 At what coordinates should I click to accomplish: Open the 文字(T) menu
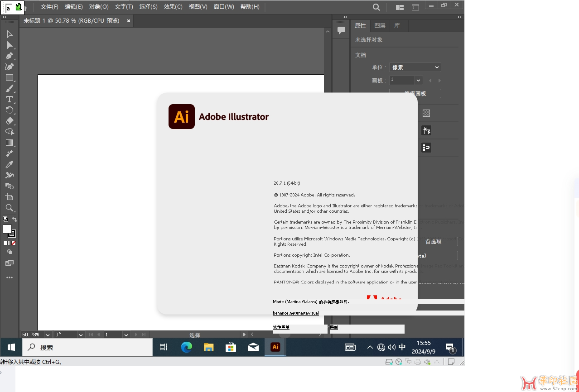[124, 7]
